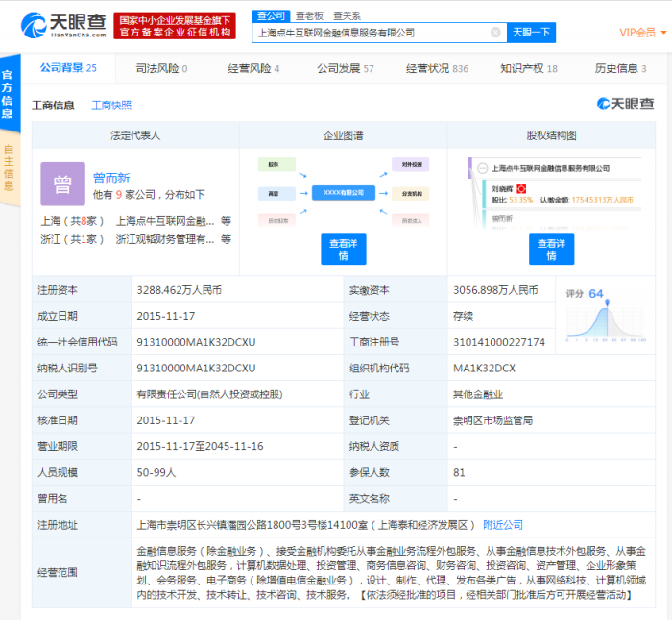Switch search mode to 查老板
This screenshot has height=620, width=672.
pos(308,15)
